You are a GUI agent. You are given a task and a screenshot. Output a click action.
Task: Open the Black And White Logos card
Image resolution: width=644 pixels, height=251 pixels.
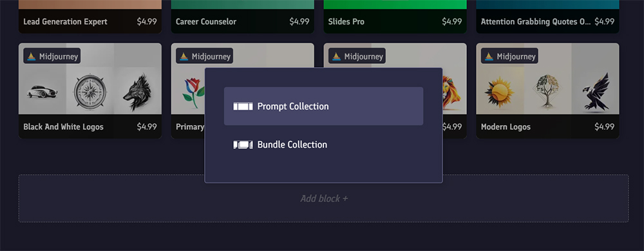[x=90, y=90]
